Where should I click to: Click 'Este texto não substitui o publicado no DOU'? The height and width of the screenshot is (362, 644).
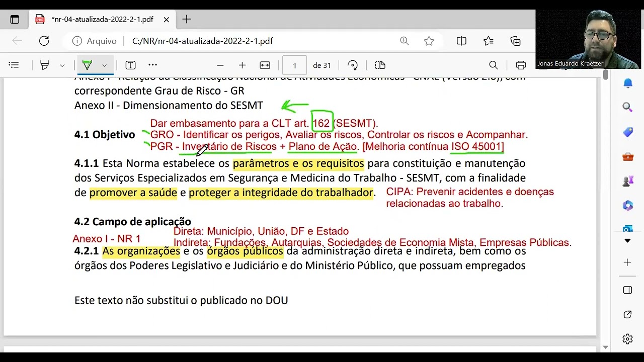point(181,300)
